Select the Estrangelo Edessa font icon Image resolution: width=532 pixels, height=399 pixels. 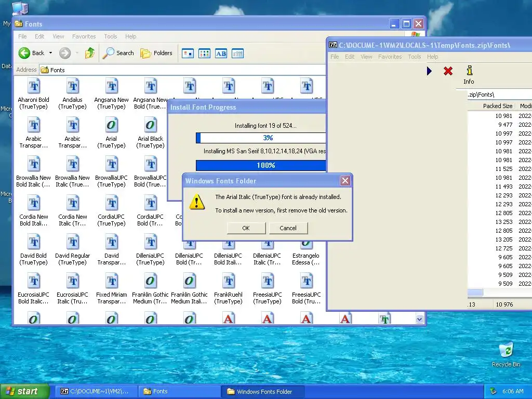(305, 253)
